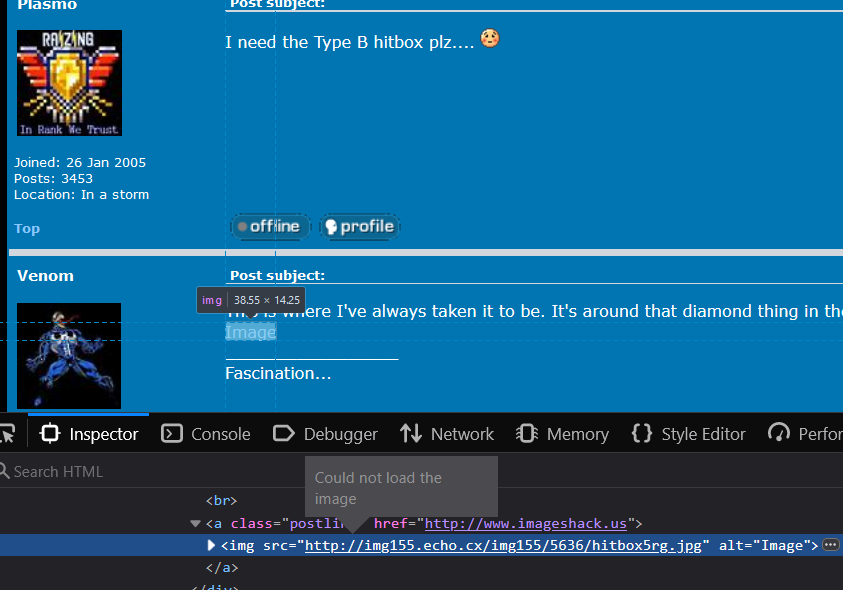The height and width of the screenshot is (590, 843).
Task: Expand the img element node
Action: 211,545
